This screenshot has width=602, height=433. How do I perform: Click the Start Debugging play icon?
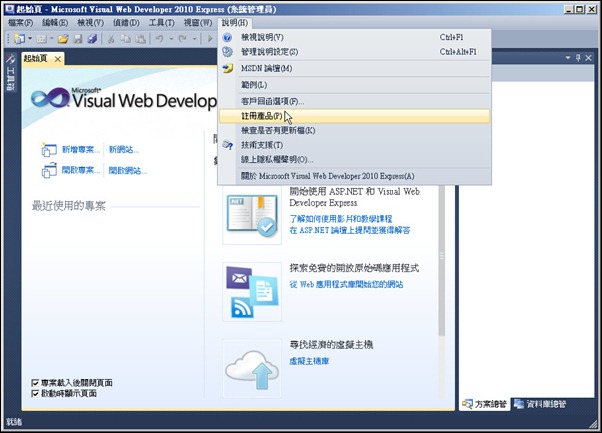click(210, 39)
